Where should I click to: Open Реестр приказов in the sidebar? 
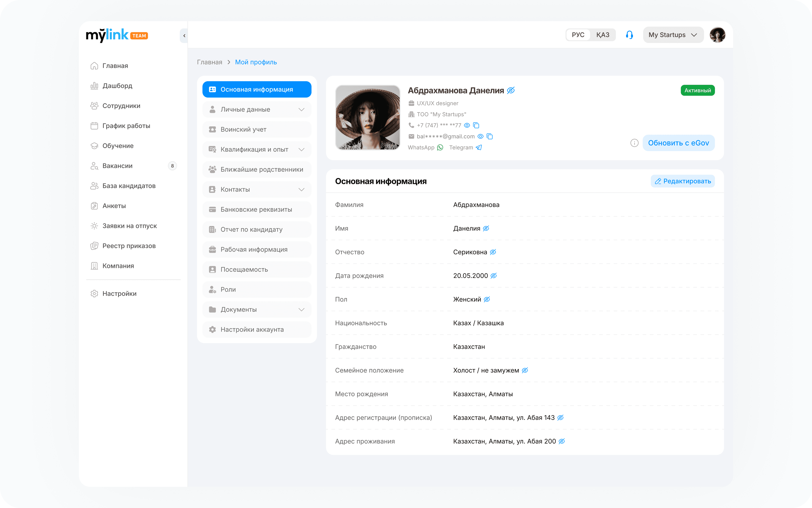pos(134,246)
